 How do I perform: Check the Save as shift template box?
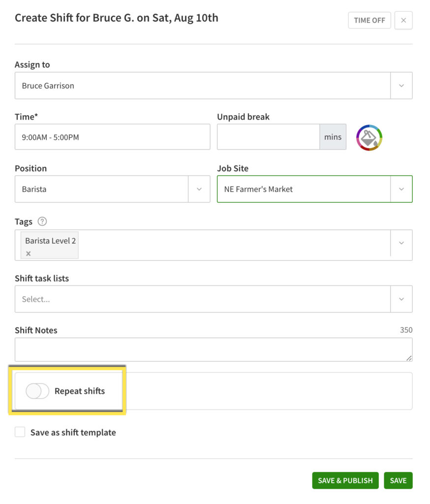tap(20, 432)
